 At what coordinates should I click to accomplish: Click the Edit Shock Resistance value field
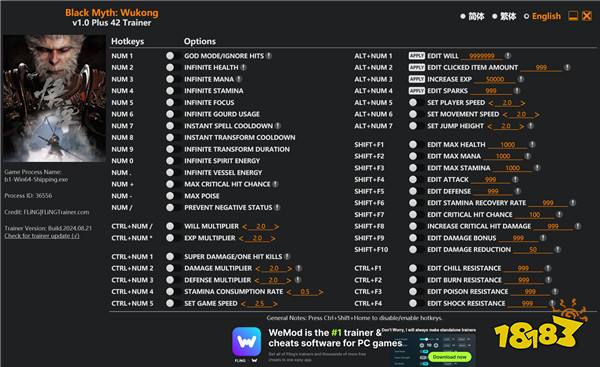coord(527,303)
